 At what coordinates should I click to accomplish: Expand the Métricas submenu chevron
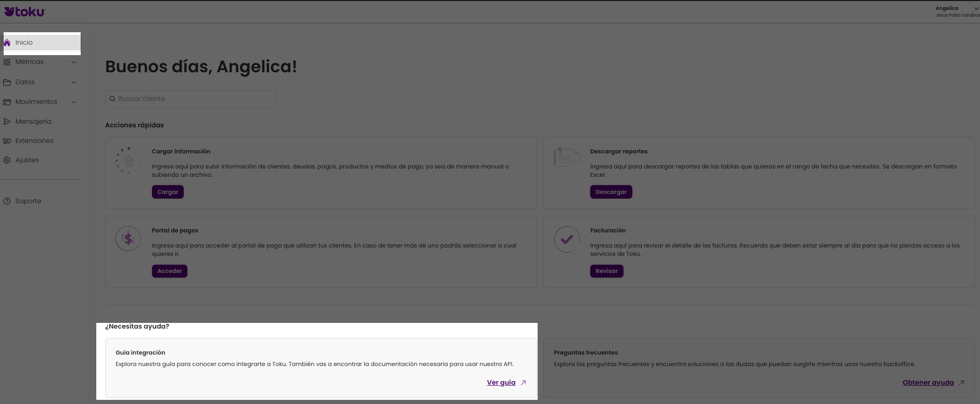(x=73, y=62)
